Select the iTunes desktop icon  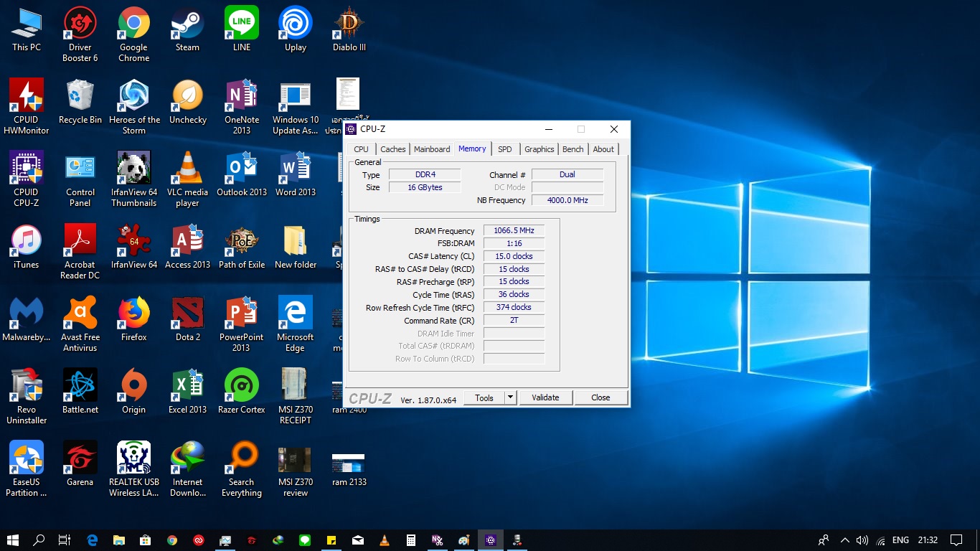27,247
